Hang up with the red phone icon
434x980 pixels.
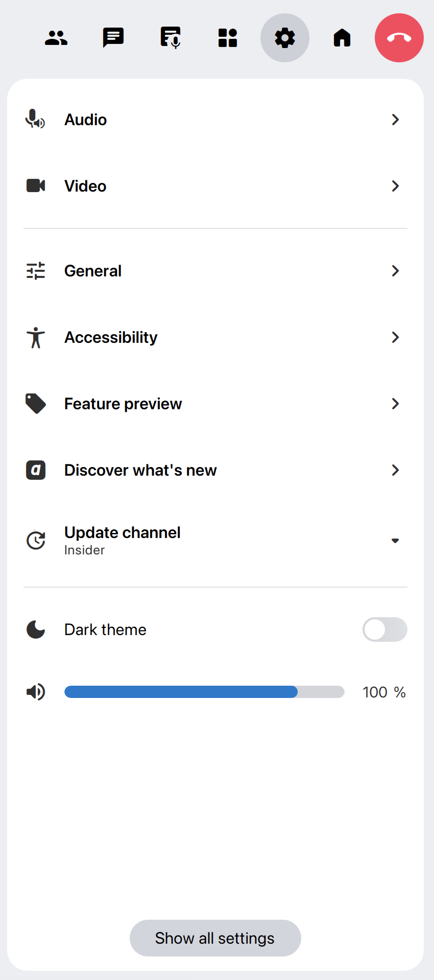(x=399, y=38)
